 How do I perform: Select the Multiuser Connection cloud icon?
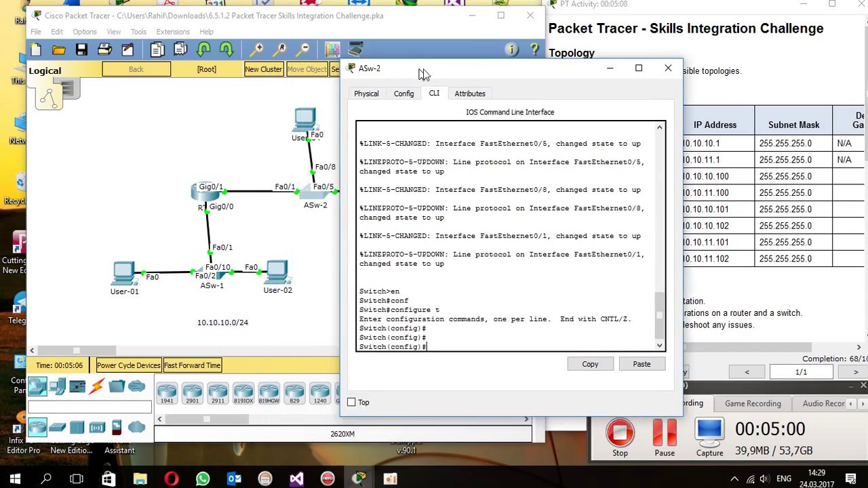tap(136, 387)
